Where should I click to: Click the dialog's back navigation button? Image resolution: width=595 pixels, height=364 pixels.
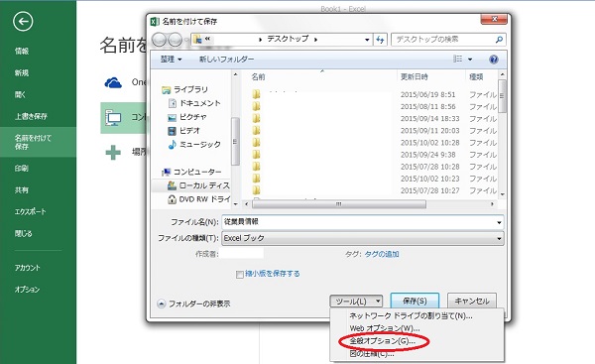pyautogui.click(x=159, y=40)
